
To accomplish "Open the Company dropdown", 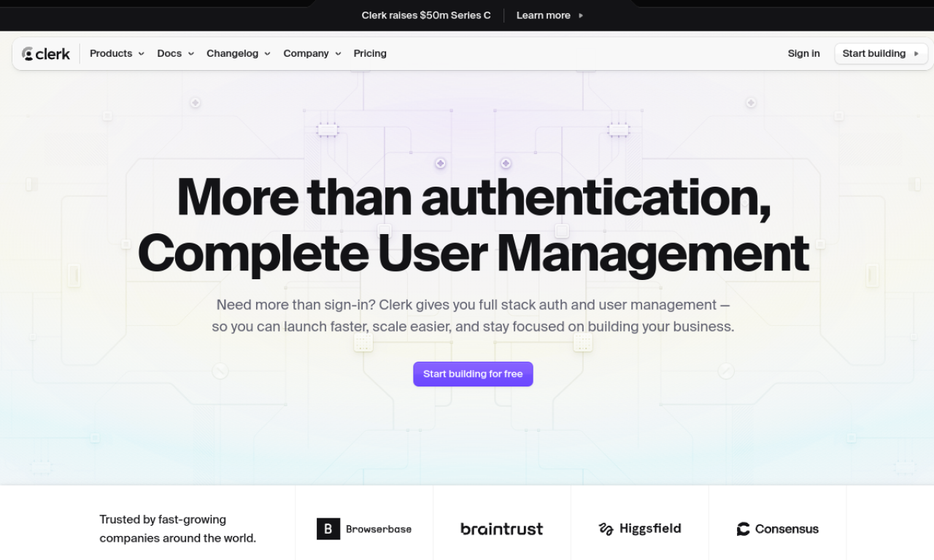I will 312,53.
